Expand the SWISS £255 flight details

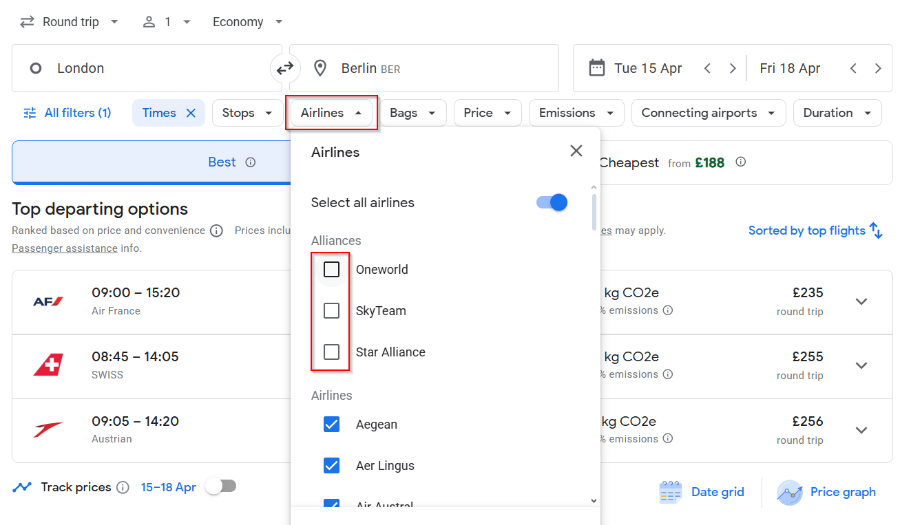861,365
